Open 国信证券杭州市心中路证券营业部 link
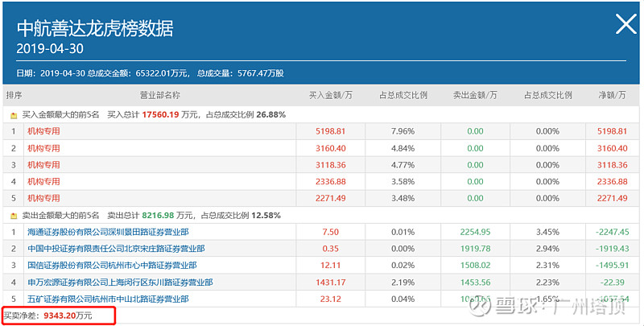The height and width of the screenshot is (326, 644). click(x=112, y=266)
